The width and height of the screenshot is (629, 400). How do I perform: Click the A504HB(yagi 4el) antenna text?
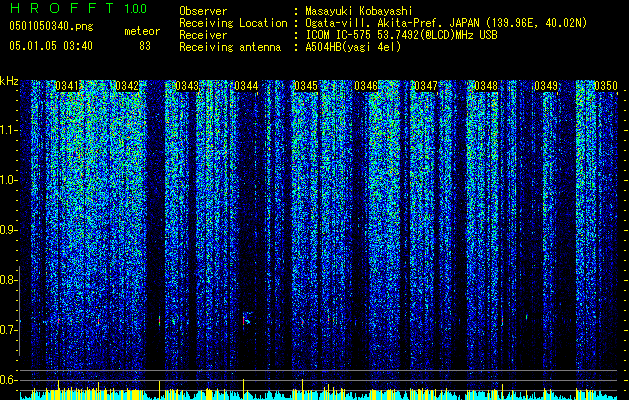coord(353,47)
